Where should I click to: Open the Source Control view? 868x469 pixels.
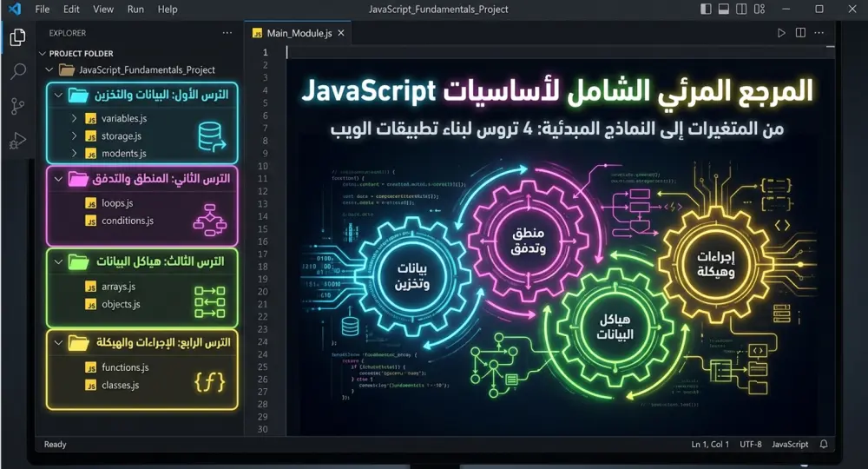(17, 106)
